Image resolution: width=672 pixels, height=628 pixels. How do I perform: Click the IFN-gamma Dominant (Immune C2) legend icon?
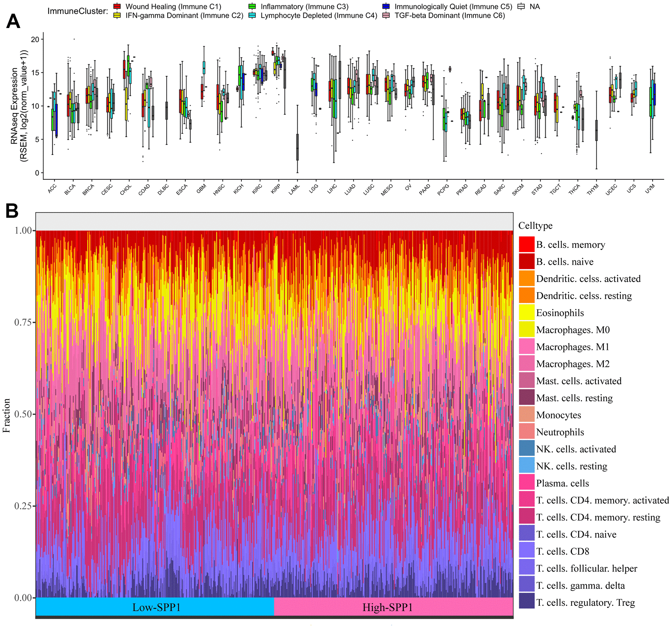coord(117,15)
